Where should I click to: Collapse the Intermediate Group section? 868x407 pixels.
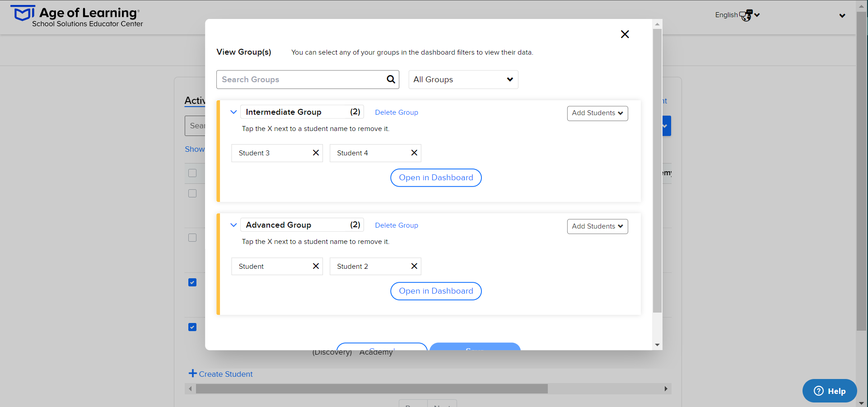(233, 112)
